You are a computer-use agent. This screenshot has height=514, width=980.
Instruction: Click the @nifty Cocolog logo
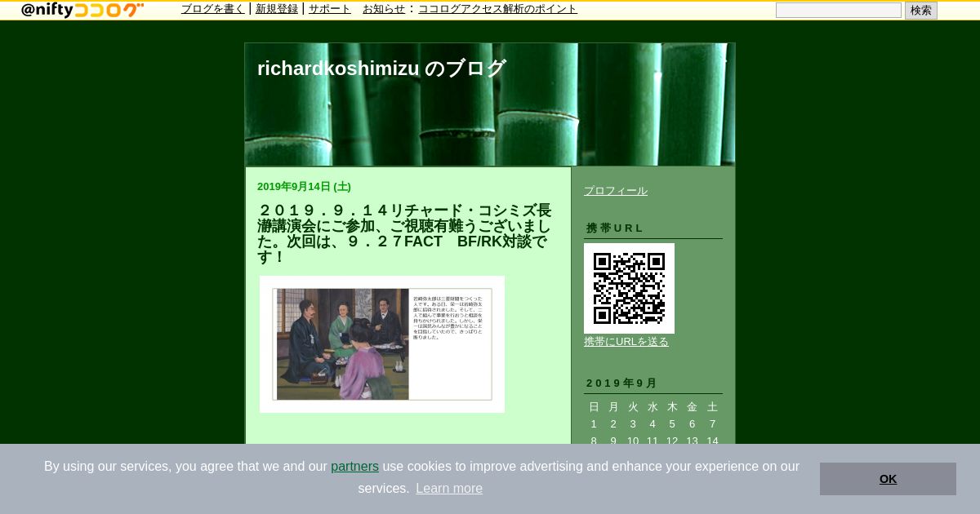pyautogui.click(x=82, y=10)
